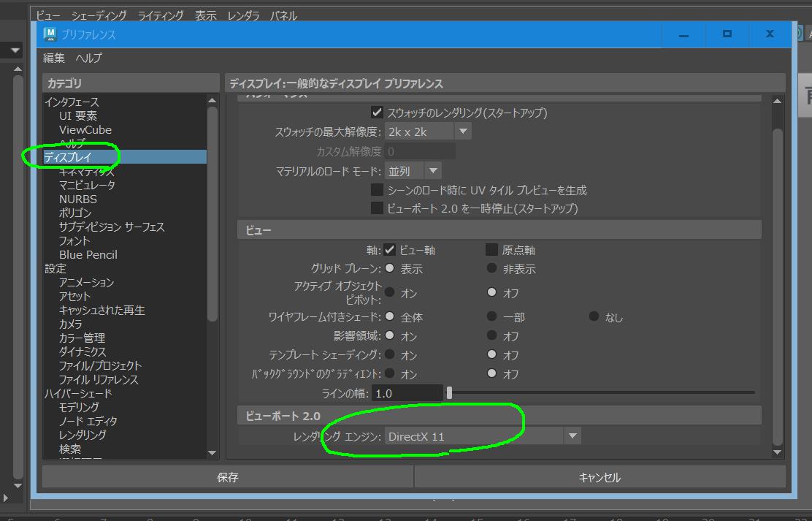The width and height of the screenshot is (812, 521).
Task: Select the レンダリング category
Action: (x=83, y=435)
